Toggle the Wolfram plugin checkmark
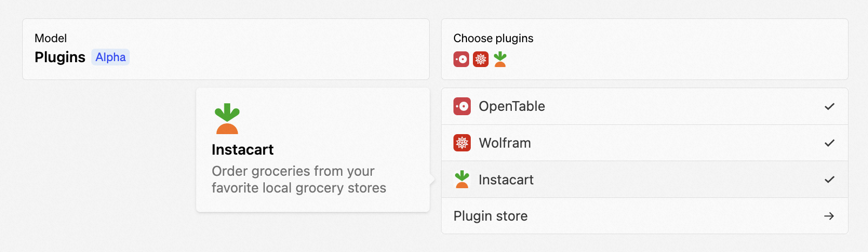868x252 pixels. tap(830, 143)
